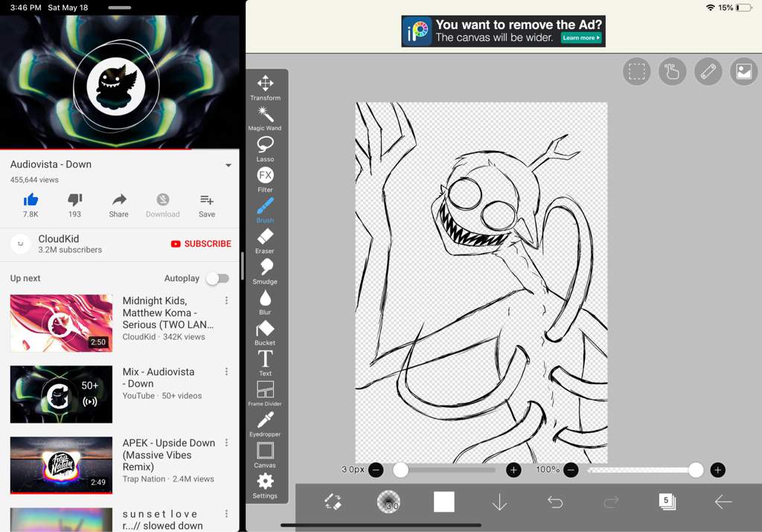This screenshot has height=532, width=762.
Task: Select the Magic Wand tool
Action: 266,118
